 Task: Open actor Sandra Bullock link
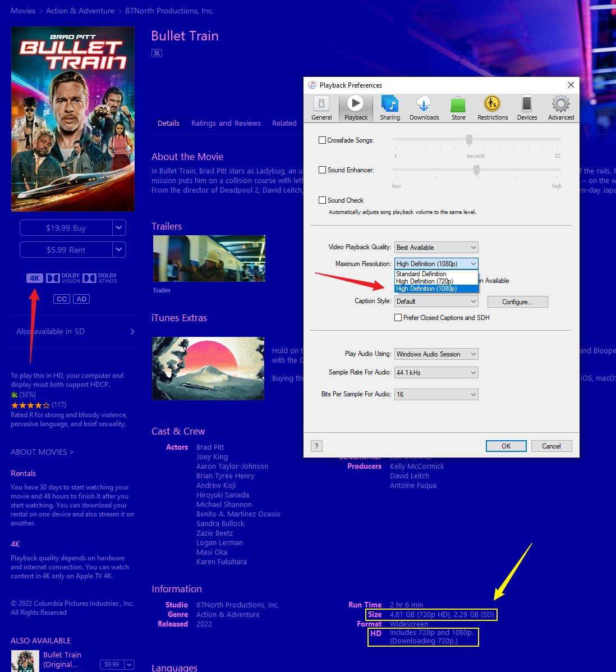point(220,523)
